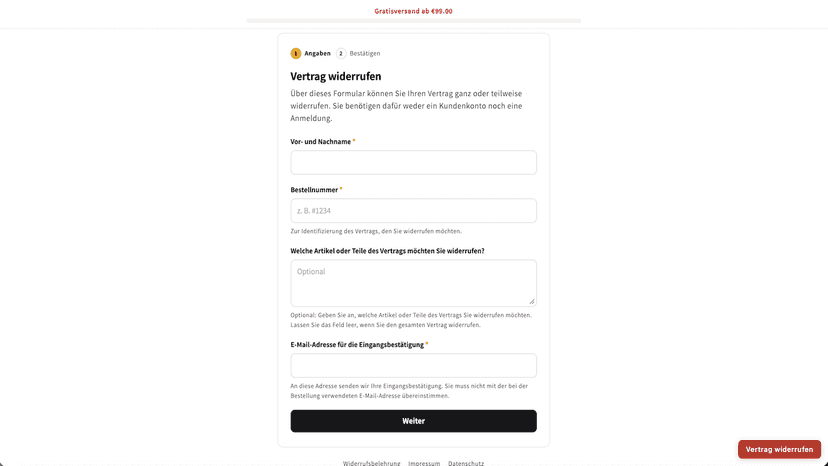Click the step 2 number circle
828x466 pixels.
tap(341, 53)
